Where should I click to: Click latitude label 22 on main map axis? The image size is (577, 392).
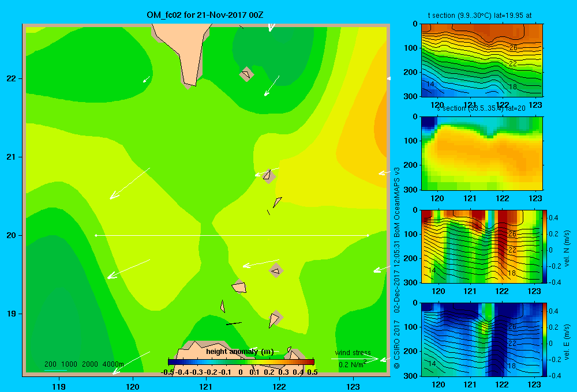click(x=12, y=78)
